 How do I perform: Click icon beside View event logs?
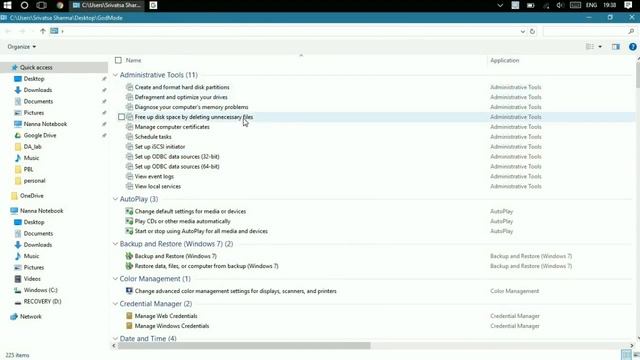(129, 176)
